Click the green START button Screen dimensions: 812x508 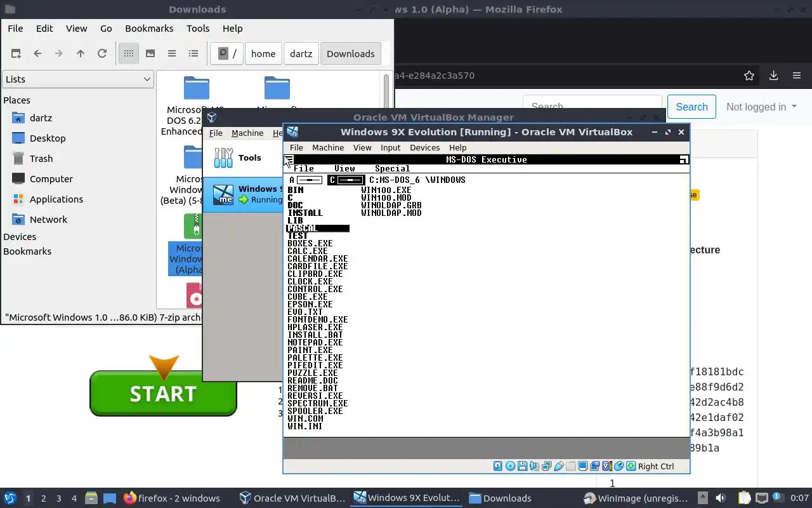[163, 393]
